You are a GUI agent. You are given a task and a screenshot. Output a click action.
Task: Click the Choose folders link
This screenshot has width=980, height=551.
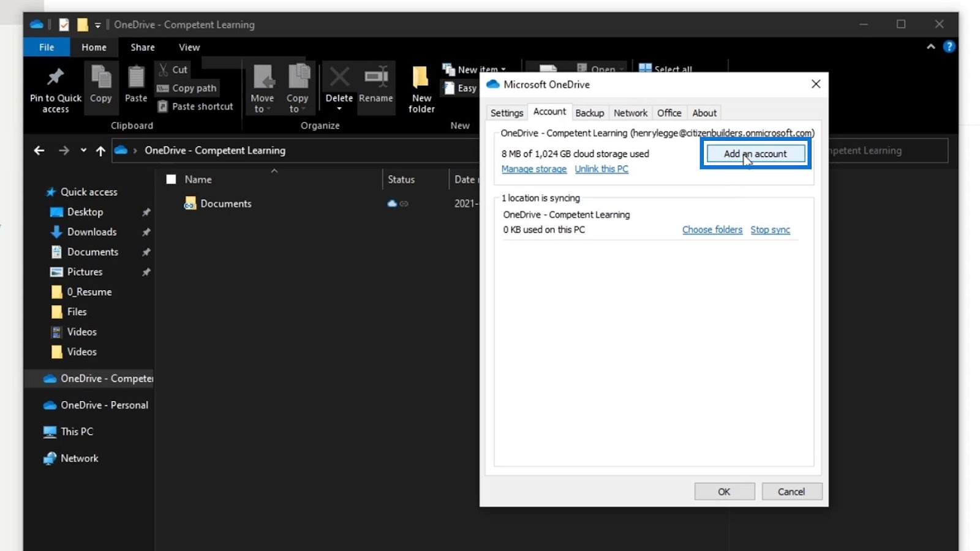[x=712, y=230]
